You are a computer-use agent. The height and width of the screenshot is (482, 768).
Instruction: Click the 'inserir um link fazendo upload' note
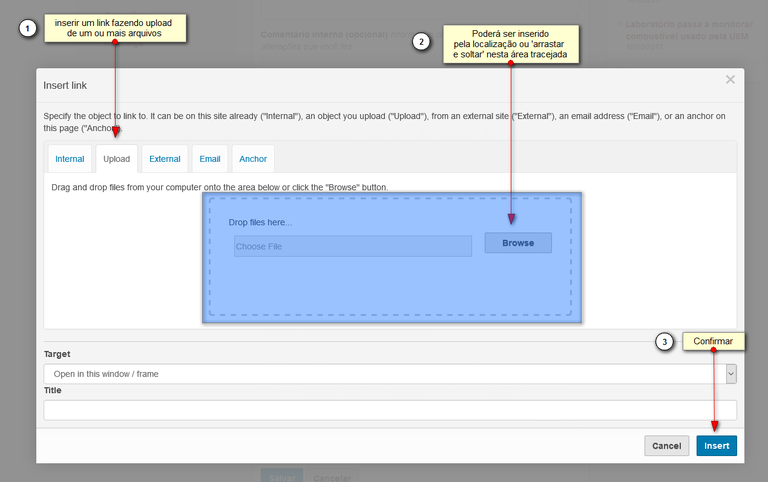(114, 28)
